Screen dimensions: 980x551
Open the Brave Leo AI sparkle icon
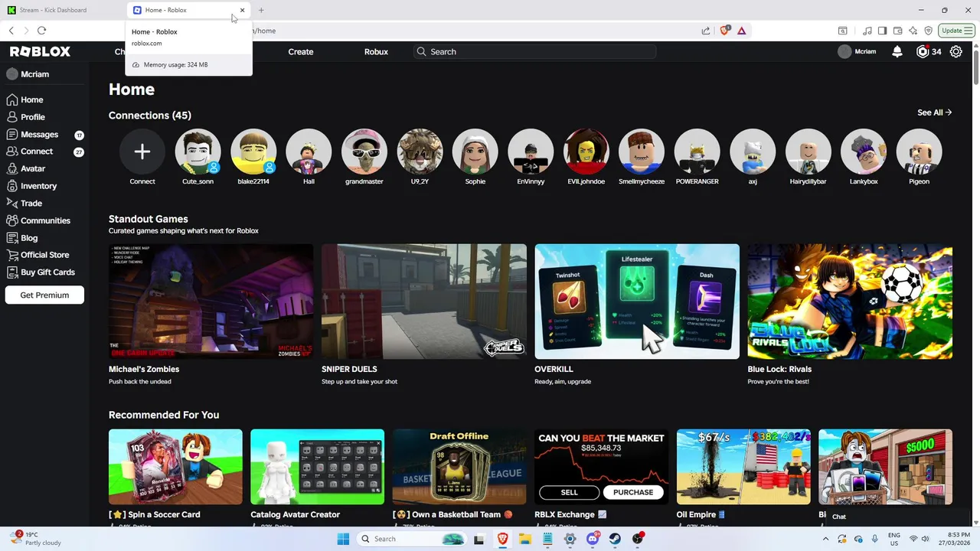(913, 31)
